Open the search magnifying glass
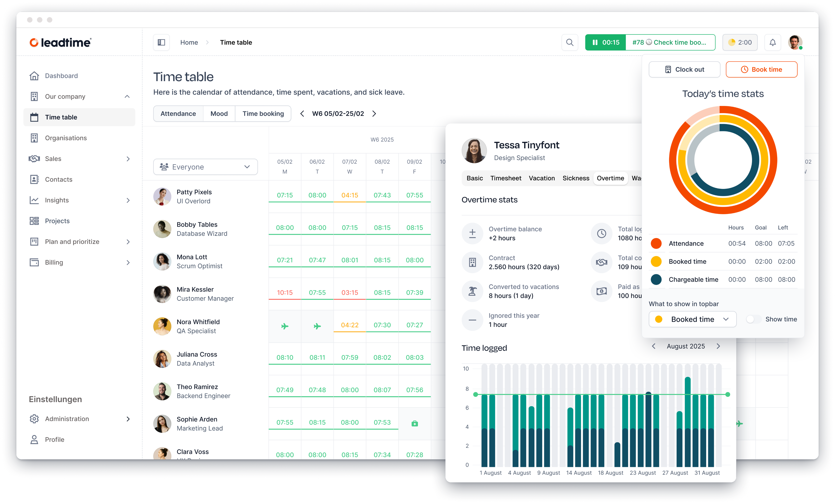 tap(570, 42)
